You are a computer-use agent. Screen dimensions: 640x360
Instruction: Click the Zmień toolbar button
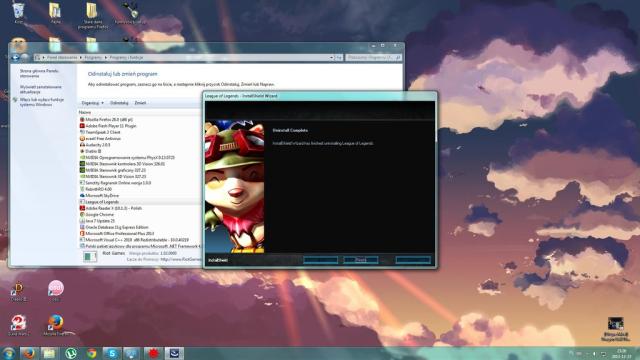pyautogui.click(x=140, y=103)
